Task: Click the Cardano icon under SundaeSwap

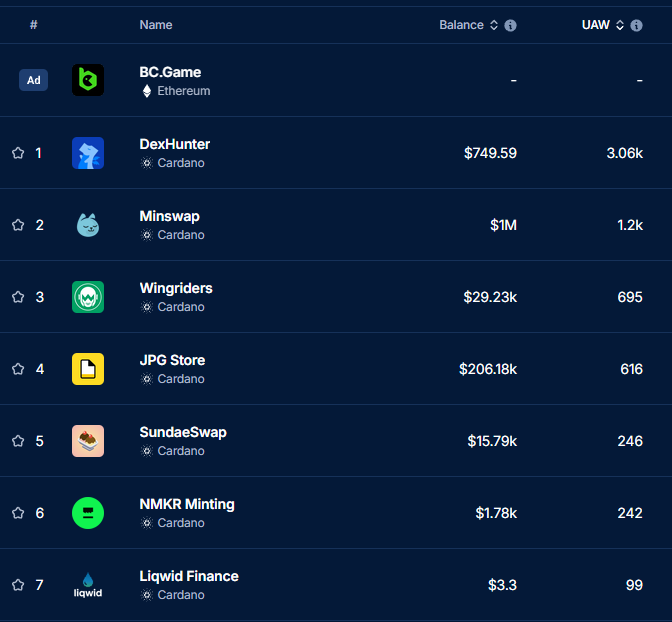Action: tap(147, 451)
